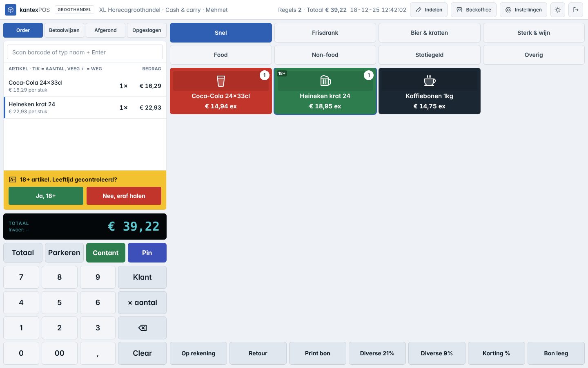Screen dimensions: 588x368
Task: Switch to the Betaalwijzen tab
Action: (64, 30)
